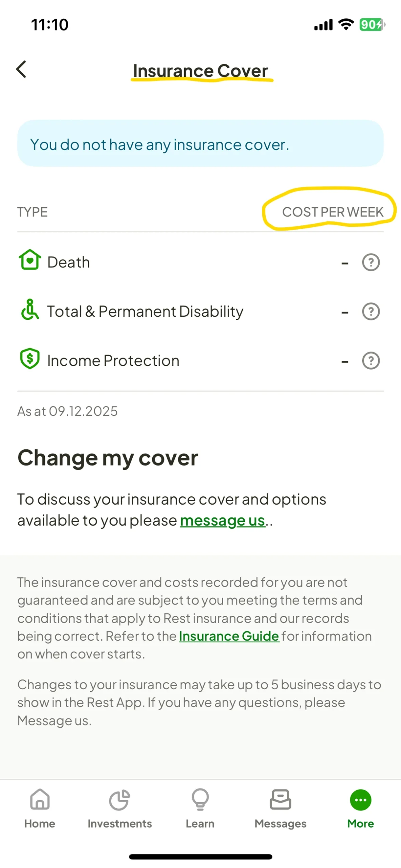Tap the "You do not have any insurance cover" banner

(x=200, y=143)
